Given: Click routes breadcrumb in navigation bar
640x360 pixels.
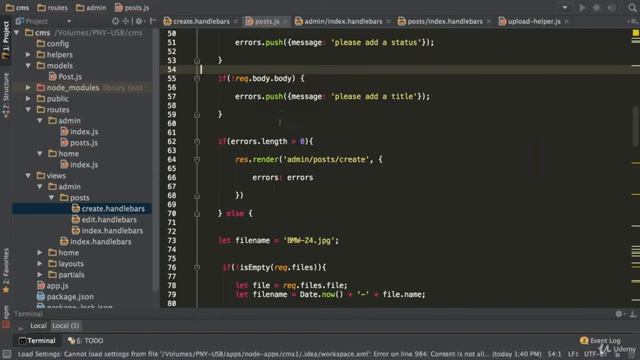Looking at the screenshot, I should (52, 8).
